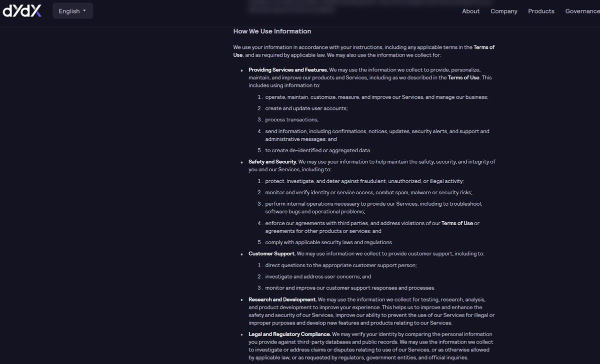Screen dimensions: 600x364
Task: Click 'send information, including confirmations, notices' item
Action: click(x=377, y=135)
